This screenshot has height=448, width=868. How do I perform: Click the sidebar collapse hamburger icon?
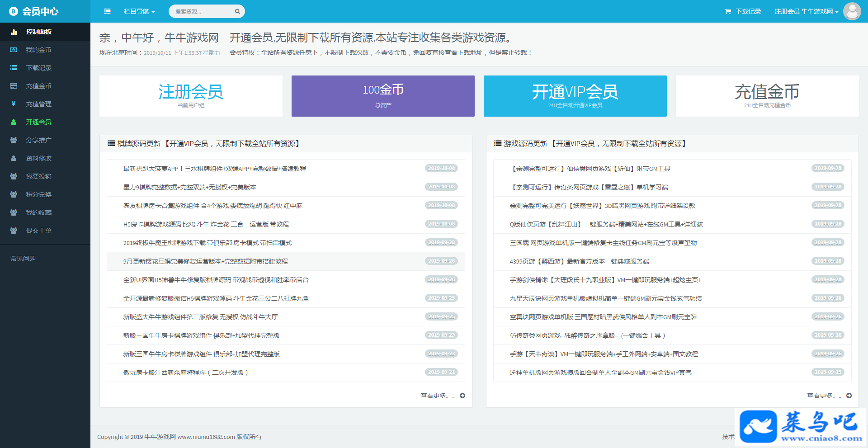point(107,11)
